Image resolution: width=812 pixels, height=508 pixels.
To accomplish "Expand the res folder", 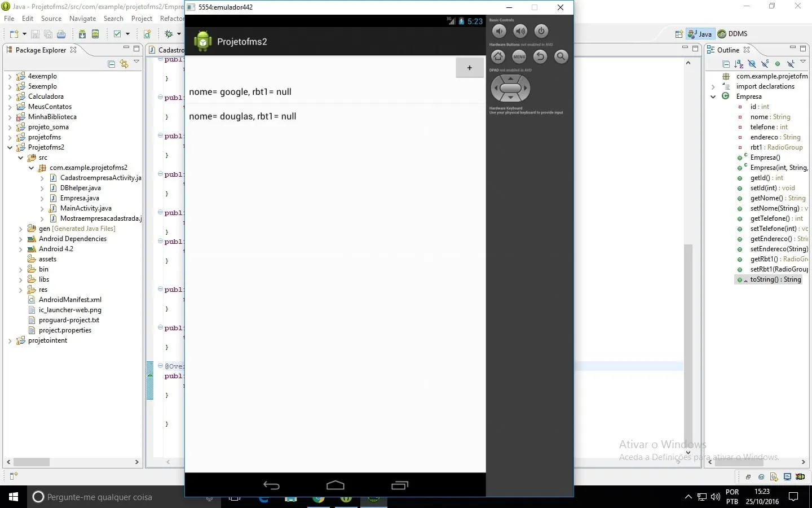I will 21,290.
